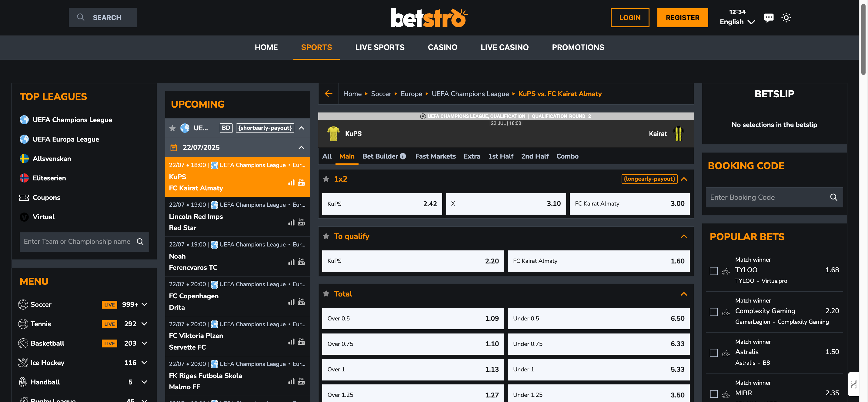The image size is (868, 402).
Task: Click the Eliteserien Norway flag icon
Action: pyautogui.click(x=24, y=178)
